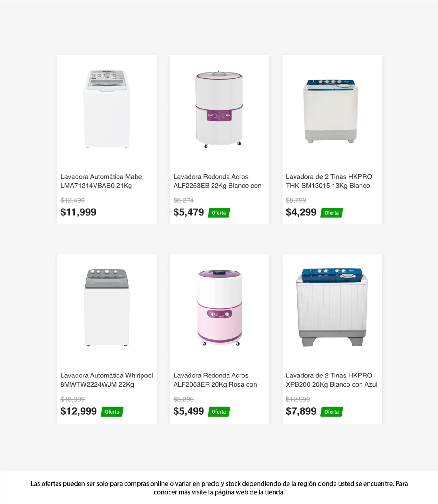Open the Whirlpool 8MWTW2224WJM washer image
The image size is (438, 504).
tap(107, 308)
